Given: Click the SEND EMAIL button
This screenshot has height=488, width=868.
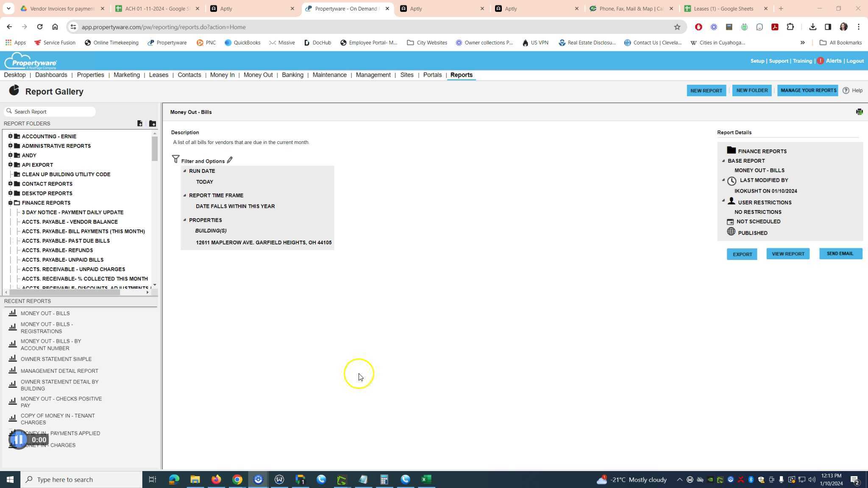Looking at the screenshot, I should (x=840, y=253).
